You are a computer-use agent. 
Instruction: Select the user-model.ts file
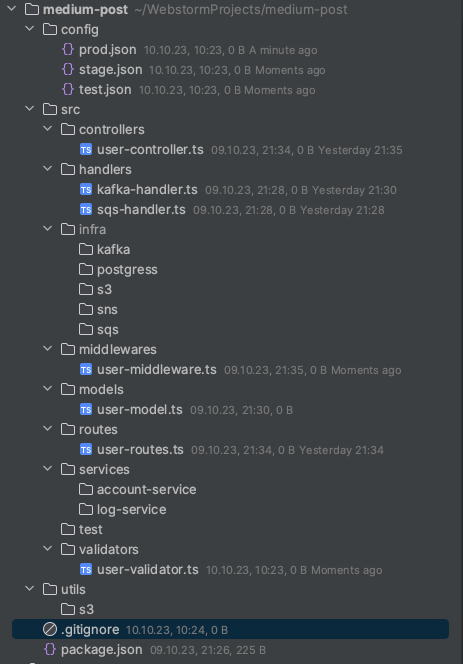[x=140, y=409]
